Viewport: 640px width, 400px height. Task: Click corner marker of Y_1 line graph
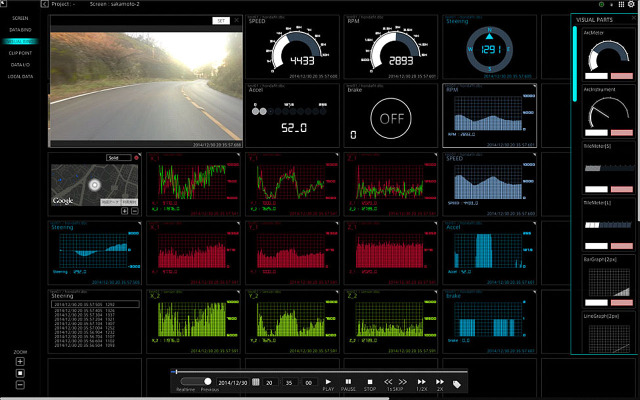[337, 155]
